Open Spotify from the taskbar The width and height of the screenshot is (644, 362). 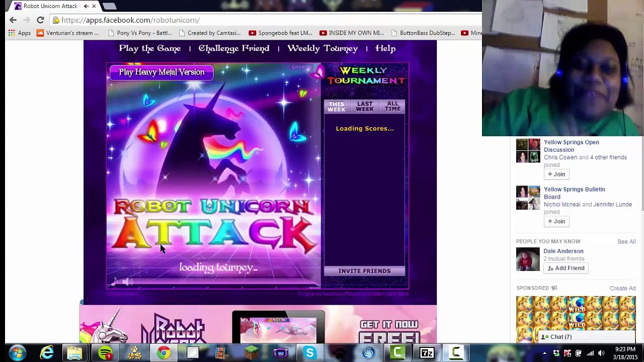pyautogui.click(x=105, y=353)
